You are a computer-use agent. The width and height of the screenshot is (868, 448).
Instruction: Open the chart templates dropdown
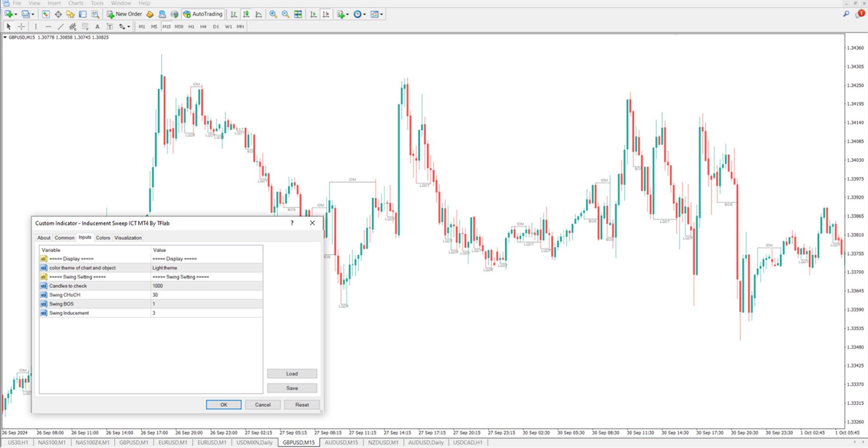click(x=376, y=14)
